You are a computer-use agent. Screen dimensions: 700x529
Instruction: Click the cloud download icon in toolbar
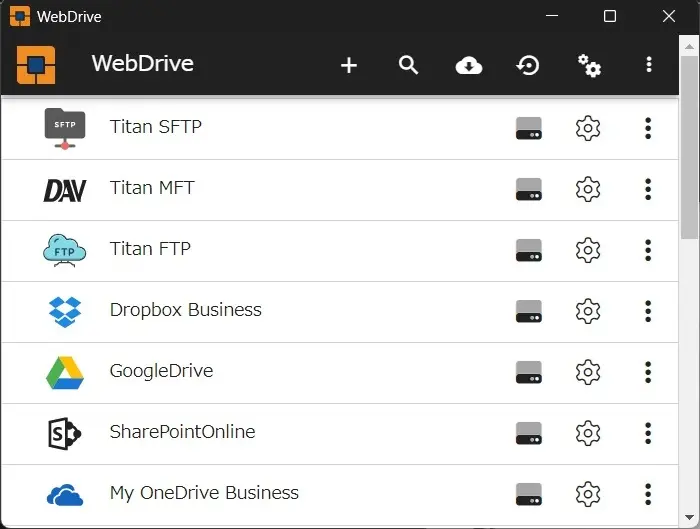[x=468, y=65]
